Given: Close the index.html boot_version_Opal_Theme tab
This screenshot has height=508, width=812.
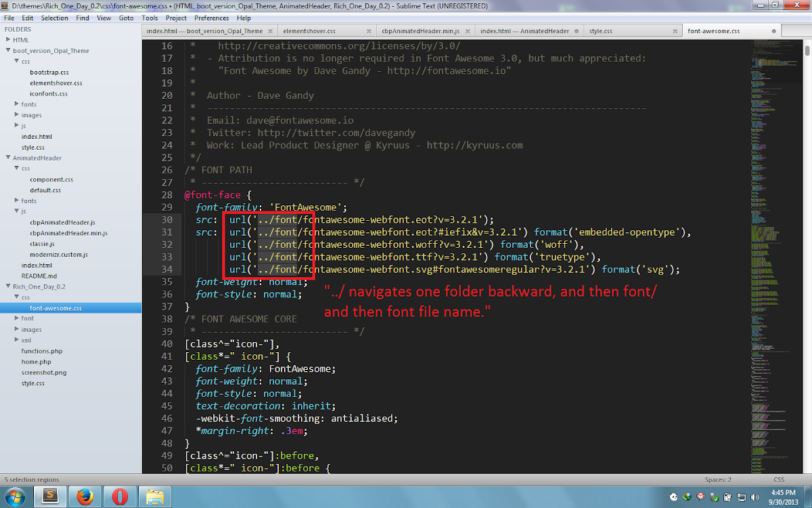Looking at the screenshot, I should 269,31.
